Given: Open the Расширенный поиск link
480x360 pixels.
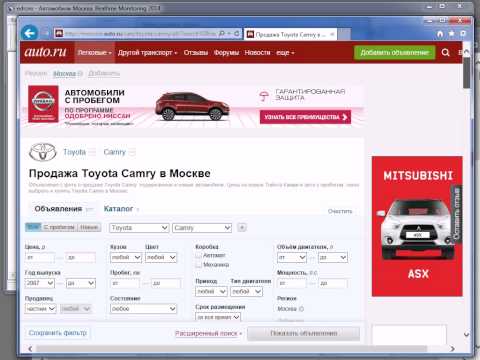Looking at the screenshot, I should [206, 333].
